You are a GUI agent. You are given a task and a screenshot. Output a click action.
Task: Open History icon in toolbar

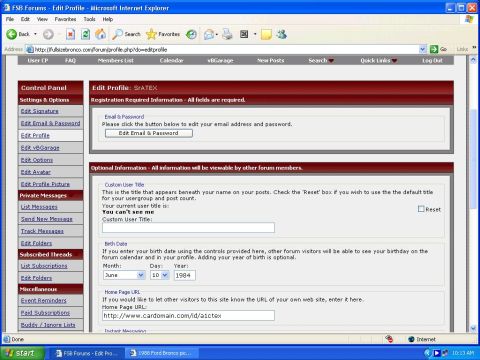click(x=191, y=34)
